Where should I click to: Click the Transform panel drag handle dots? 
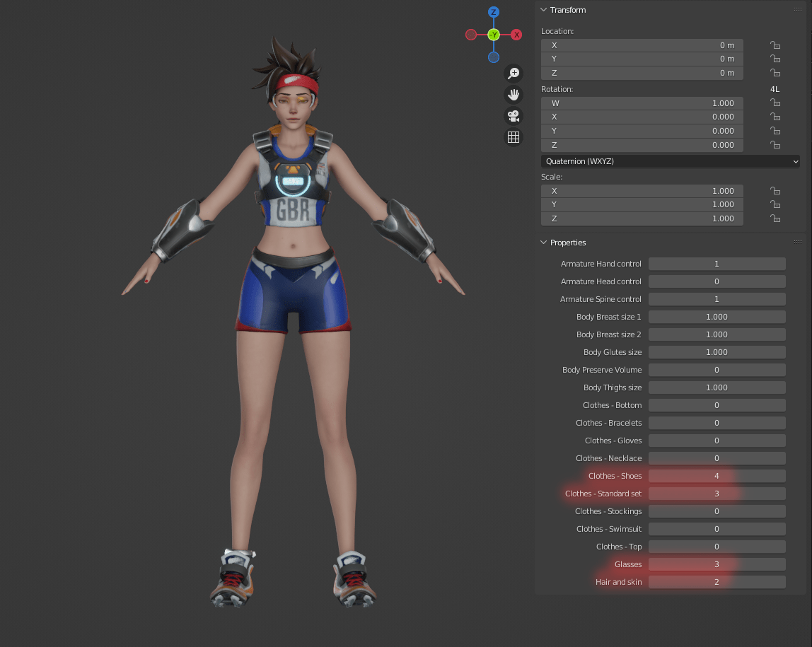(x=798, y=10)
